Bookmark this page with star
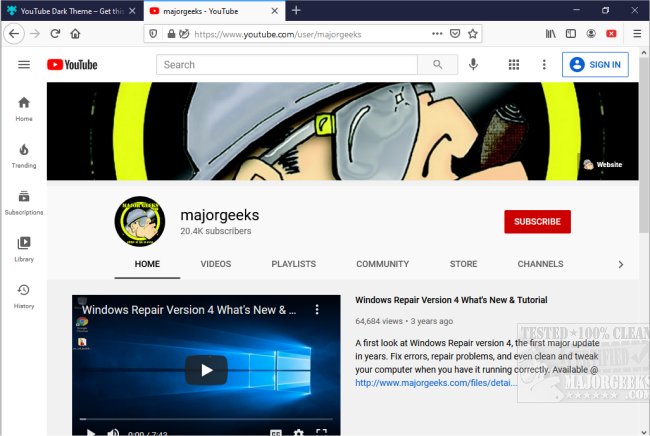Screen dimensions: 650x436 point(473,34)
